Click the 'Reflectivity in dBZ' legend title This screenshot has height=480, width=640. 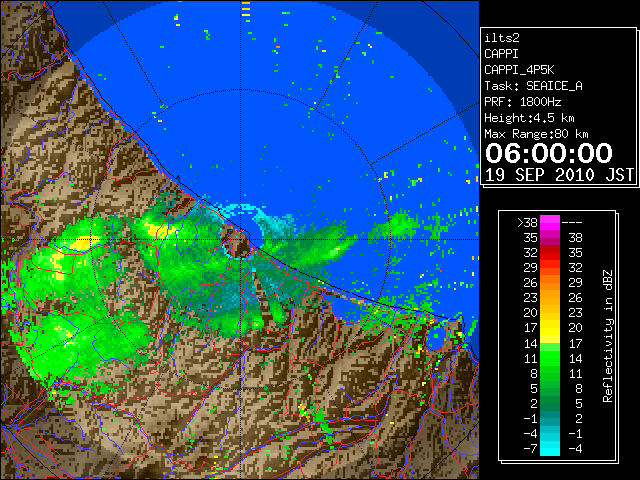click(x=608, y=336)
